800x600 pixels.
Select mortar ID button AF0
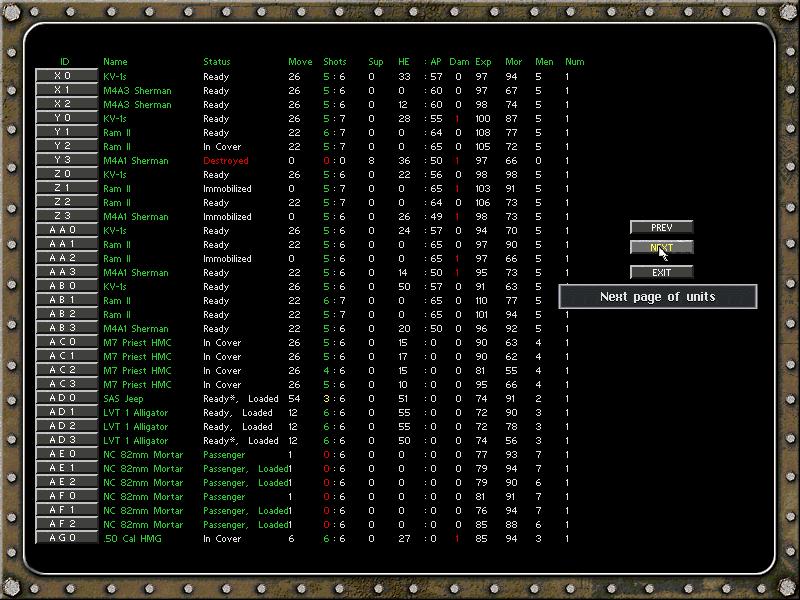[66, 497]
